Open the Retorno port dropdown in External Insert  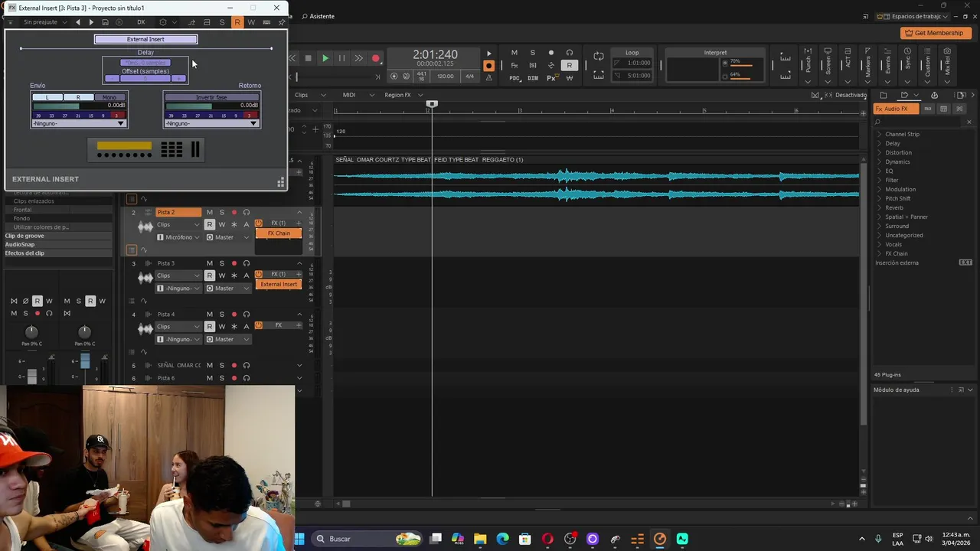point(211,123)
